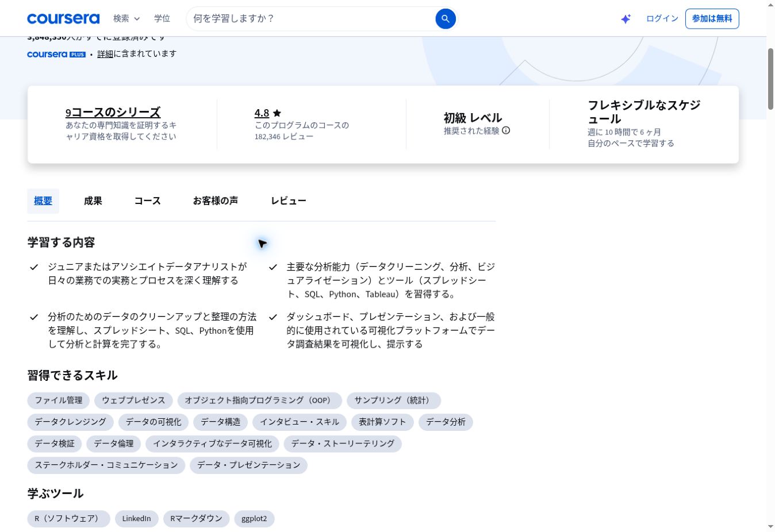Click the インタビュー・スキル chip
The height and width of the screenshot is (532, 775).
(x=300, y=422)
